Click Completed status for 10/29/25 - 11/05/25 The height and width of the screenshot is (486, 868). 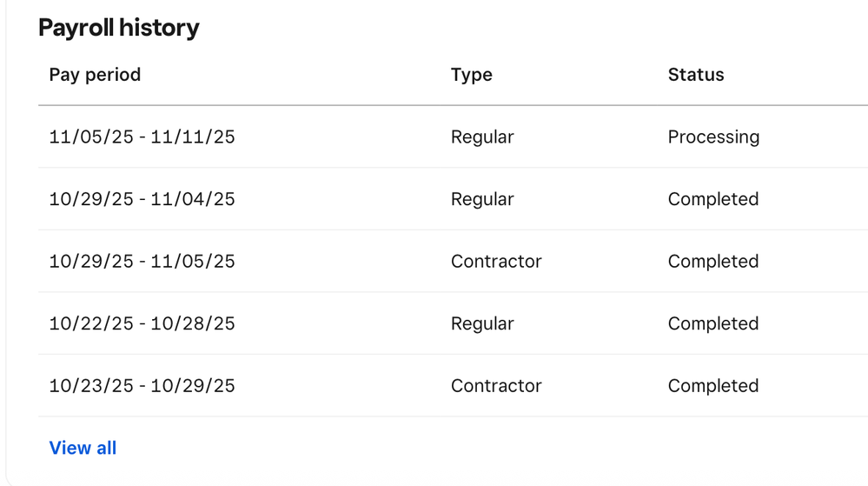click(x=713, y=262)
